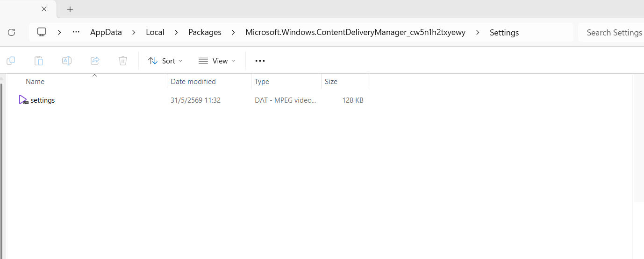644x259 pixels.
Task: Click the This PC monitor icon
Action: click(42, 32)
